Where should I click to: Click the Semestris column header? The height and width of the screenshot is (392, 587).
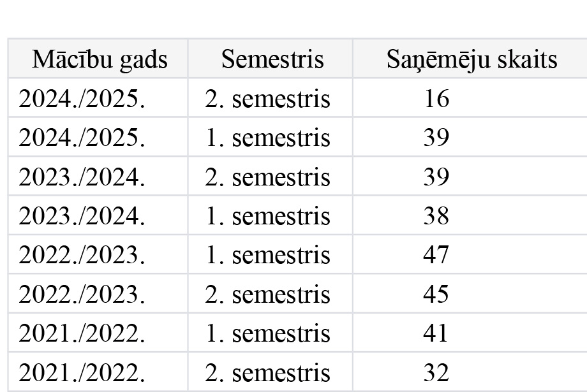(272, 59)
